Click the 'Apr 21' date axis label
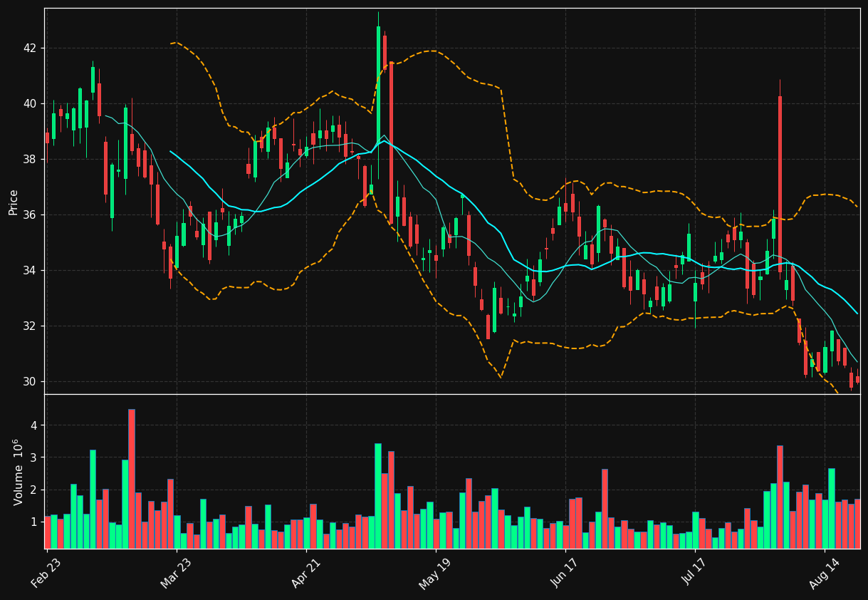Image resolution: width=868 pixels, height=600 pixels. [305, 573]
